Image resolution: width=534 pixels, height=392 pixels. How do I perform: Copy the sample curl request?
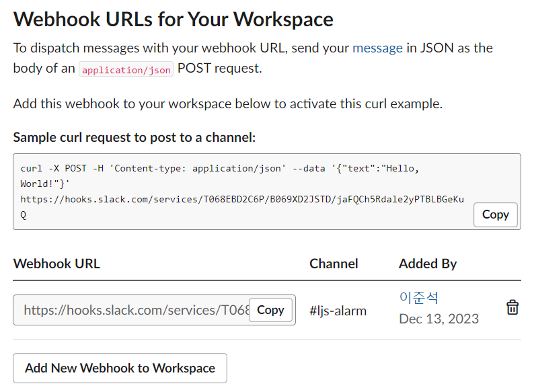pos(495,214)
